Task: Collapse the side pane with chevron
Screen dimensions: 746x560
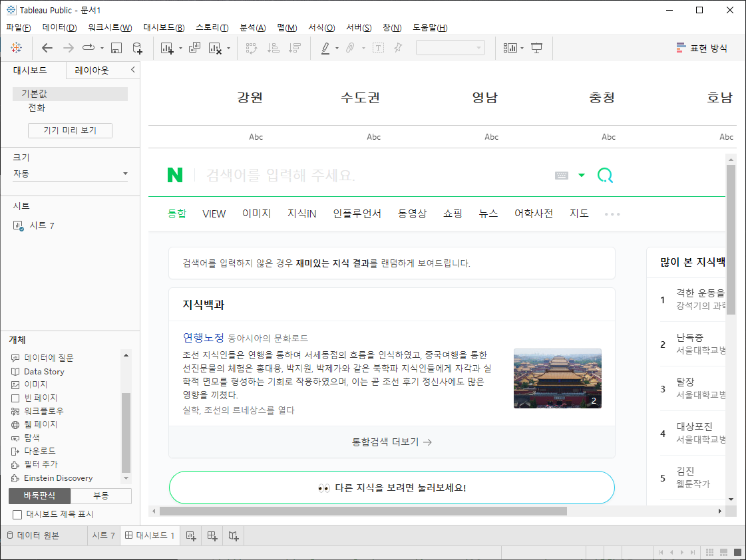Action: pyautogui.click(x=132, y=70)
